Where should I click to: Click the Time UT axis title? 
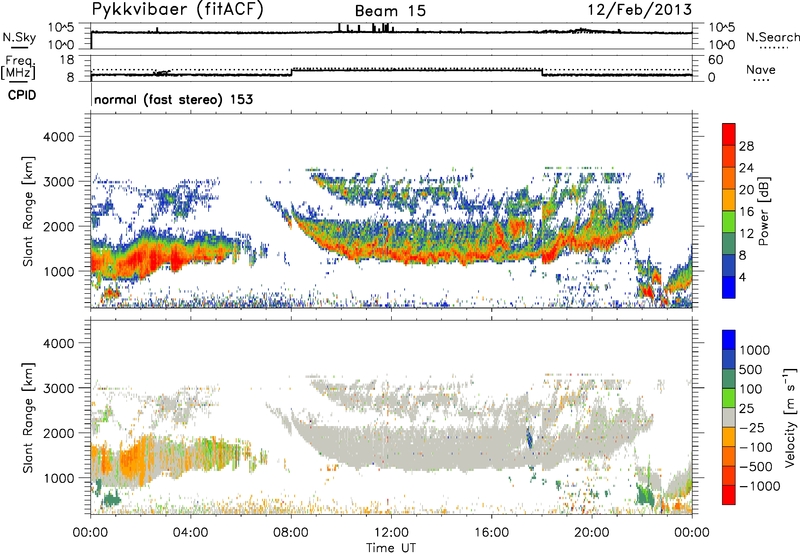pyautogui.click(x=391, y=548)
